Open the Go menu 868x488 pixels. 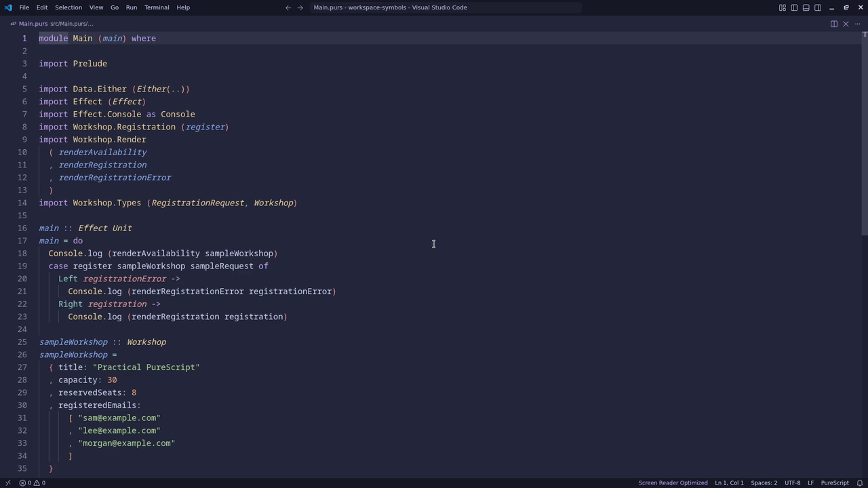(x=115, y=7)
